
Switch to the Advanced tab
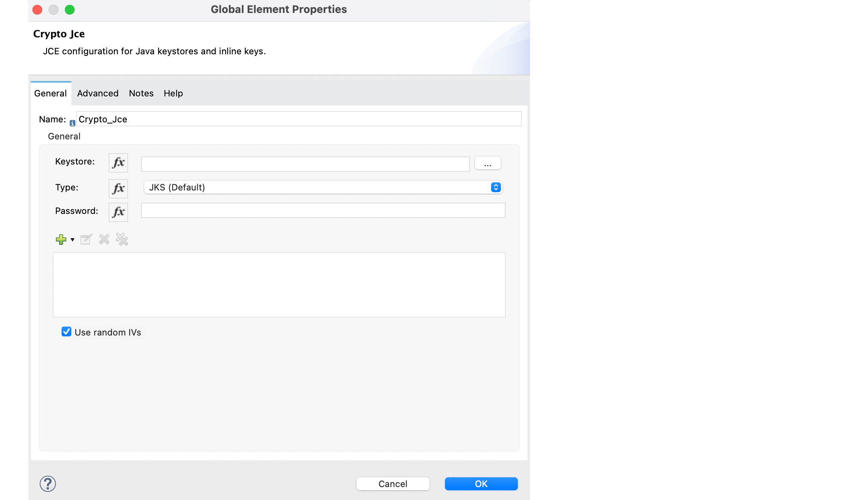pos(97,93)
